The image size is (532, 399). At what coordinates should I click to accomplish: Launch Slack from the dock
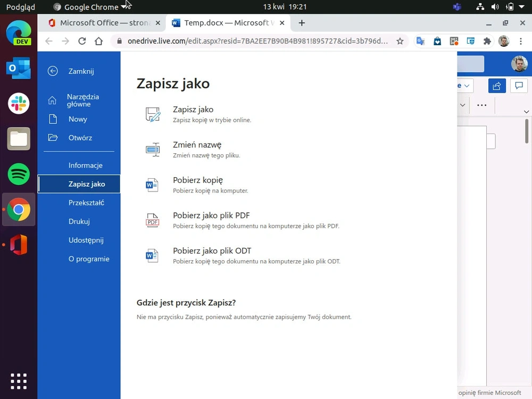tap(19, 104)
